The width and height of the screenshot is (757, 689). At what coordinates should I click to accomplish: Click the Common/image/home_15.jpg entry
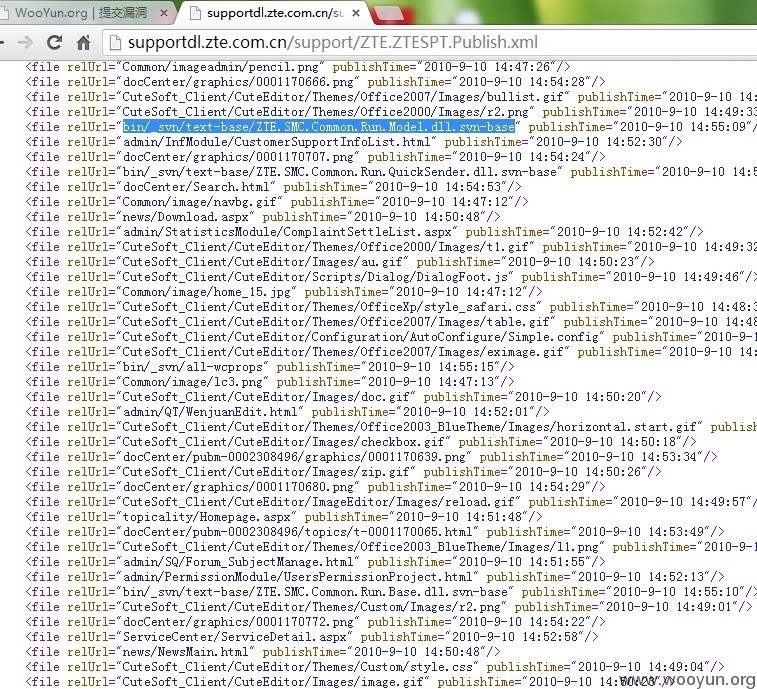click(284, 291)
